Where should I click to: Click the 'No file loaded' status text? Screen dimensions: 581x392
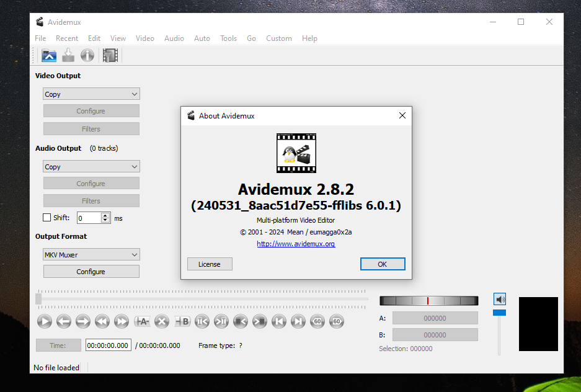pyautogui.click(x=56, y=368)
